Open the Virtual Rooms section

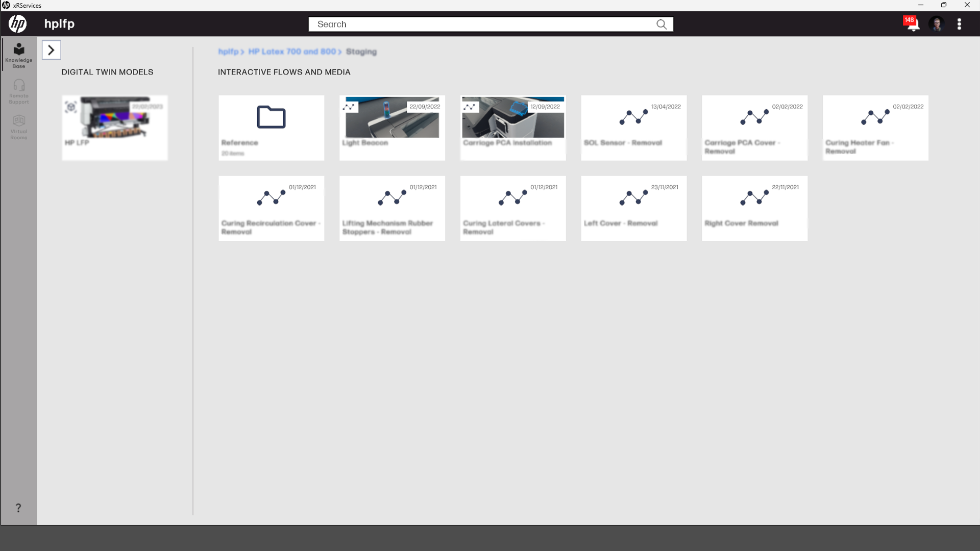coord(18,126)
